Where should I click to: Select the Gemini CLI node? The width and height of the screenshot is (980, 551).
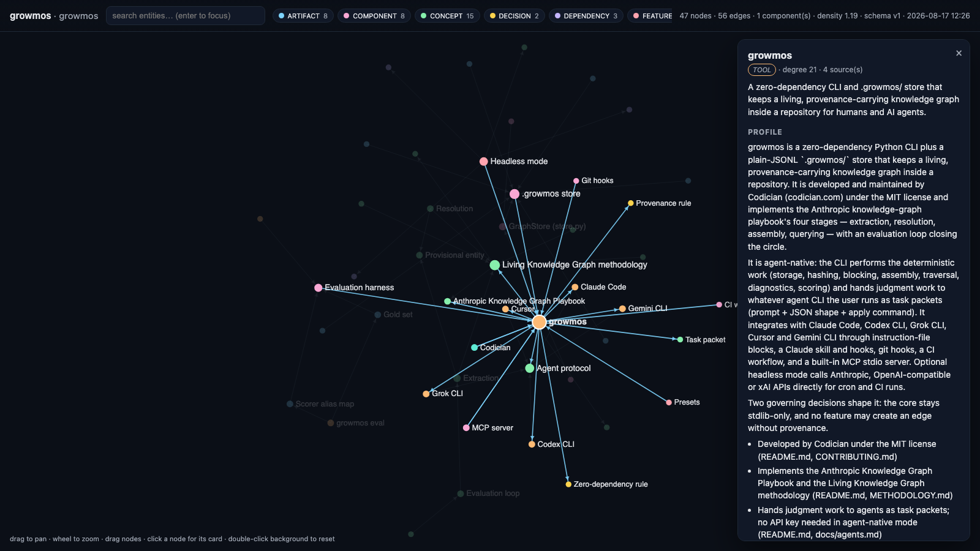pyautogui.click(x=622, y=309)
